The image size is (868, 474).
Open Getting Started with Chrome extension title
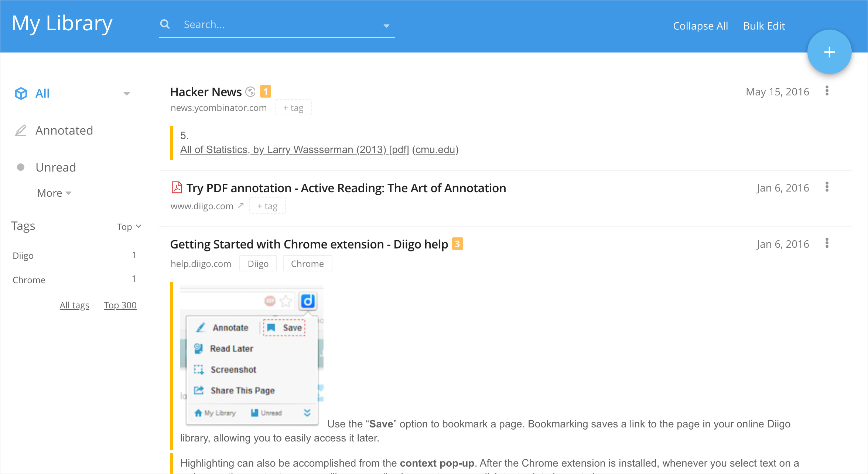309,244
